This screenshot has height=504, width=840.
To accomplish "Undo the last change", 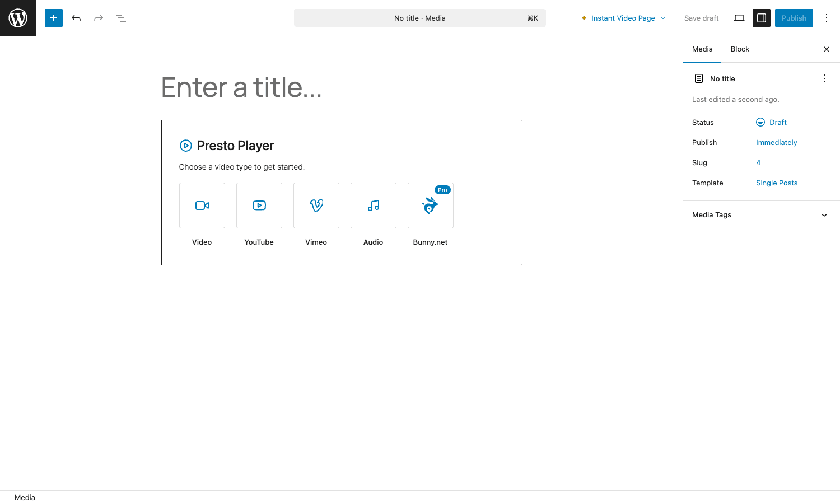I will tap(76, 18).
